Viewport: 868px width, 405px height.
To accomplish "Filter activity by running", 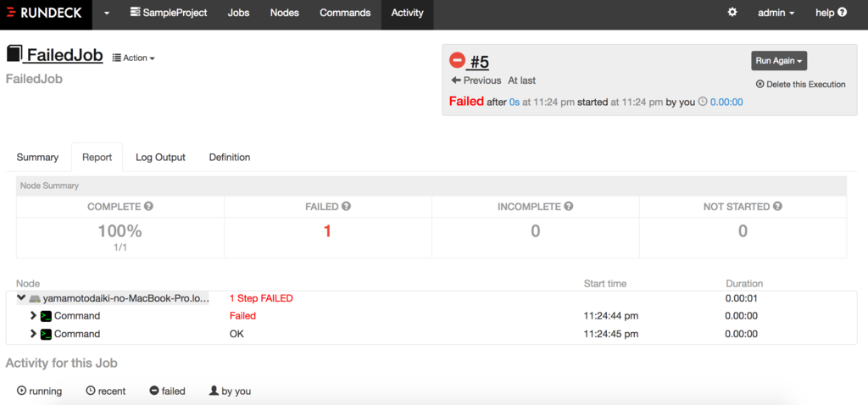I will (40, 391).
